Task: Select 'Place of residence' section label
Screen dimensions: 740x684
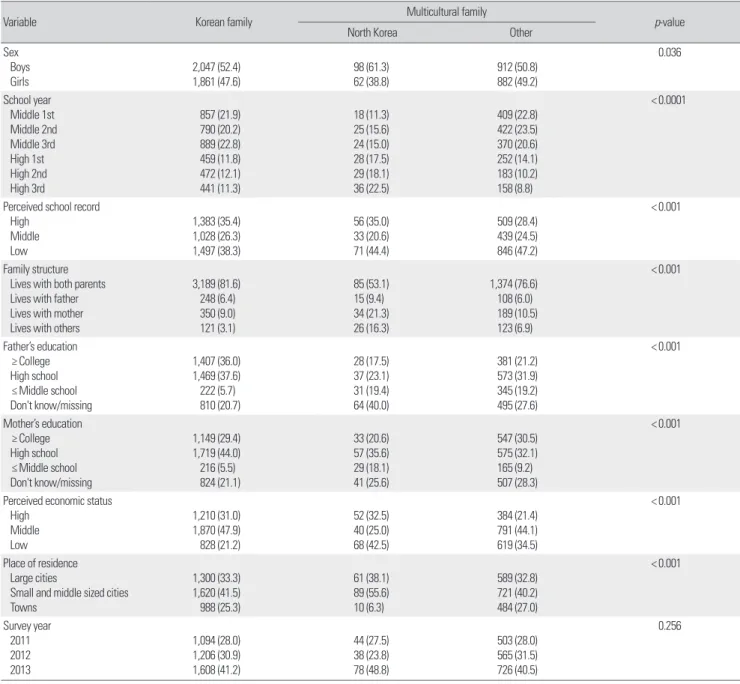Action: (40, 563)
